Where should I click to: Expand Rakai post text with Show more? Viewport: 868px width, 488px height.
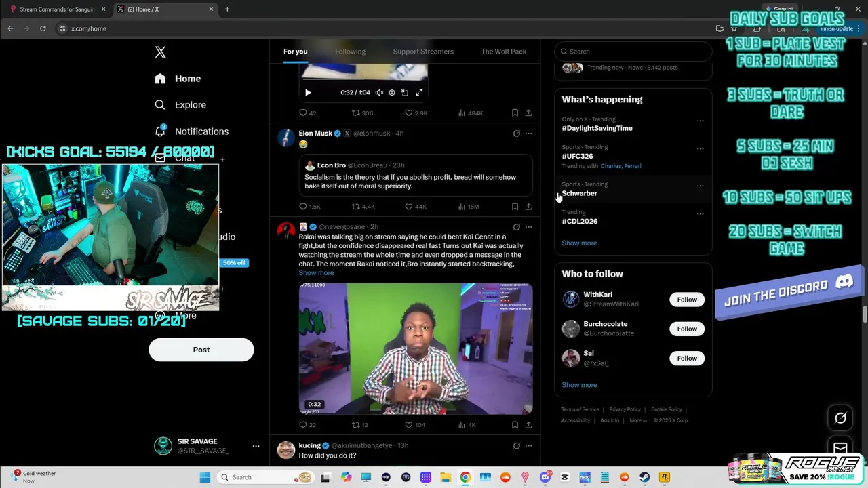(x=316, y=273)
